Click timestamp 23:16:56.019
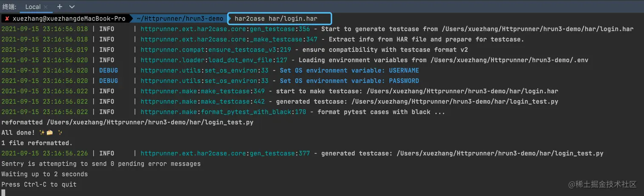The width and height of the screenshot is (644, 196). (65, 50)
